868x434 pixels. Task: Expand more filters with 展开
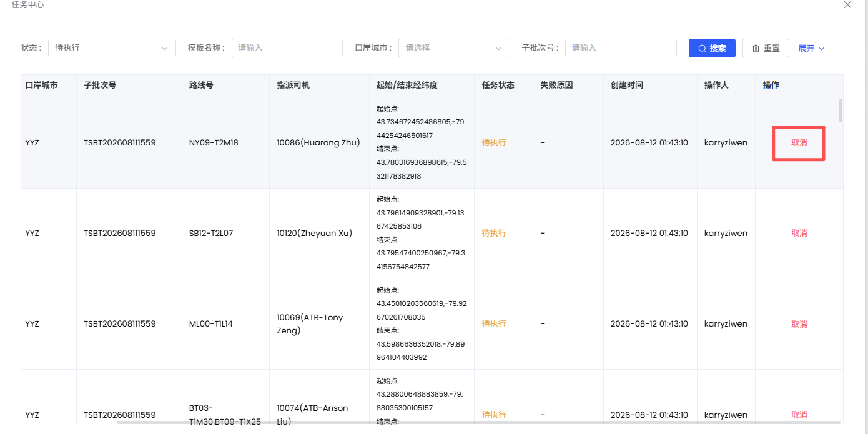pos(811,48)
